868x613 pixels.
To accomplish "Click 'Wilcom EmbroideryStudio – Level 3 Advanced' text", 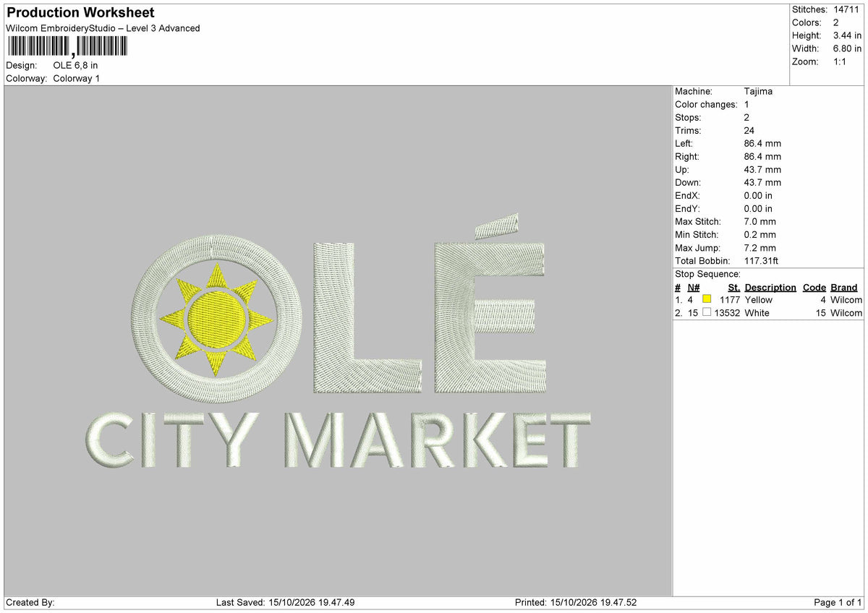I will 103,28.
